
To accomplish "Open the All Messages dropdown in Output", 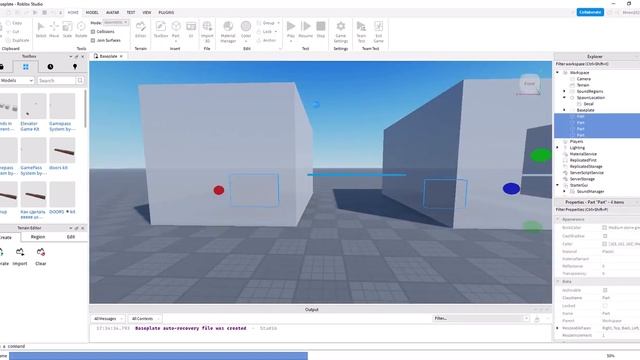I will click(109, 318).
